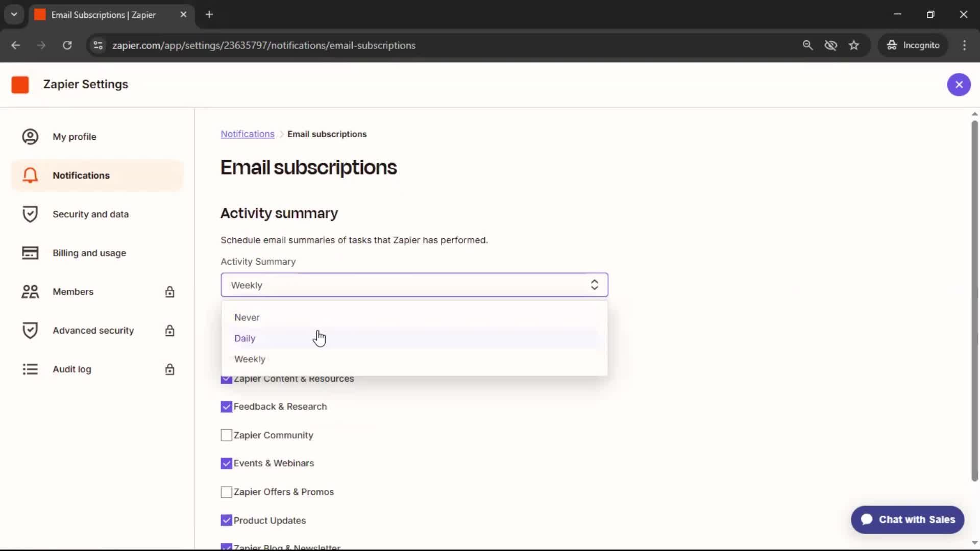Select Never from Activity Summary list
Screen dimensions: 980x551
[x=414, y=317]
